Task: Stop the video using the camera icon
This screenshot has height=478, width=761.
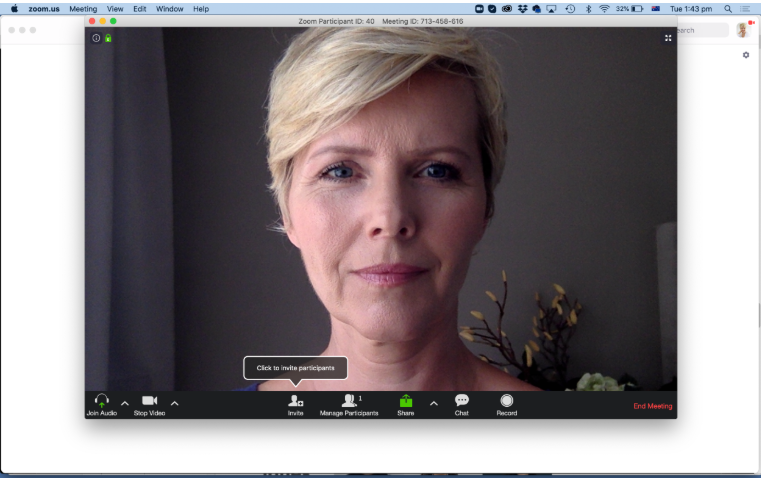Action: 149,400
